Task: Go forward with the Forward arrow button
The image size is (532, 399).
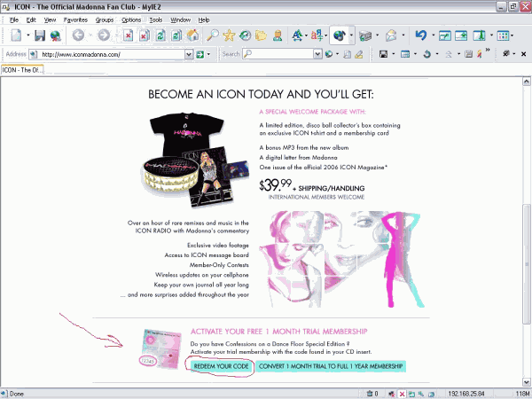Action: tap(104, 35)
